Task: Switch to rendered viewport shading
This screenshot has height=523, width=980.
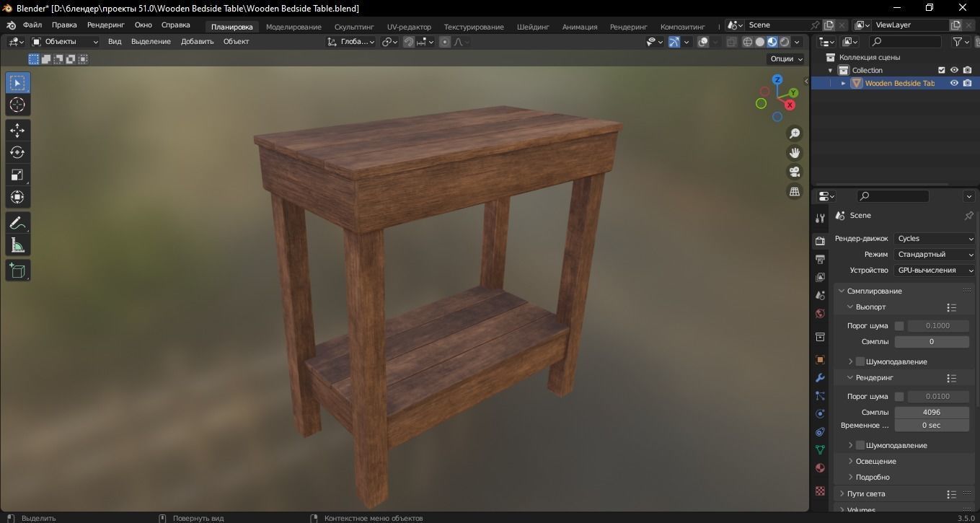Action: pos(785,42)
